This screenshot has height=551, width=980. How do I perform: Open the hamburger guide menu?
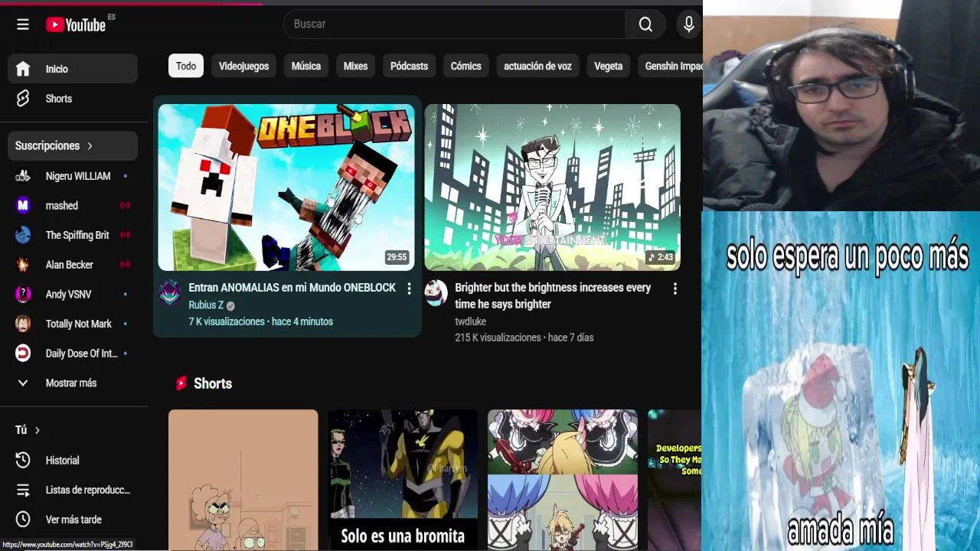23,24
